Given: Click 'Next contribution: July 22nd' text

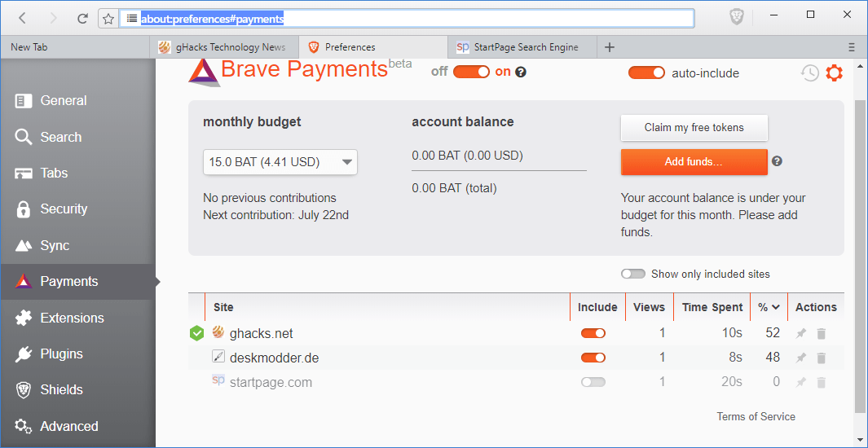Looking at the screenshot, I should coord(275,215).
